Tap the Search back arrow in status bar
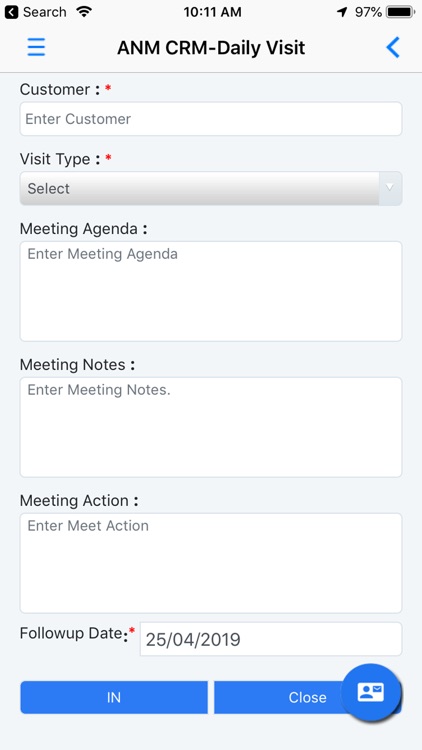Screen dimensions: 422x750 click(11, 12)
